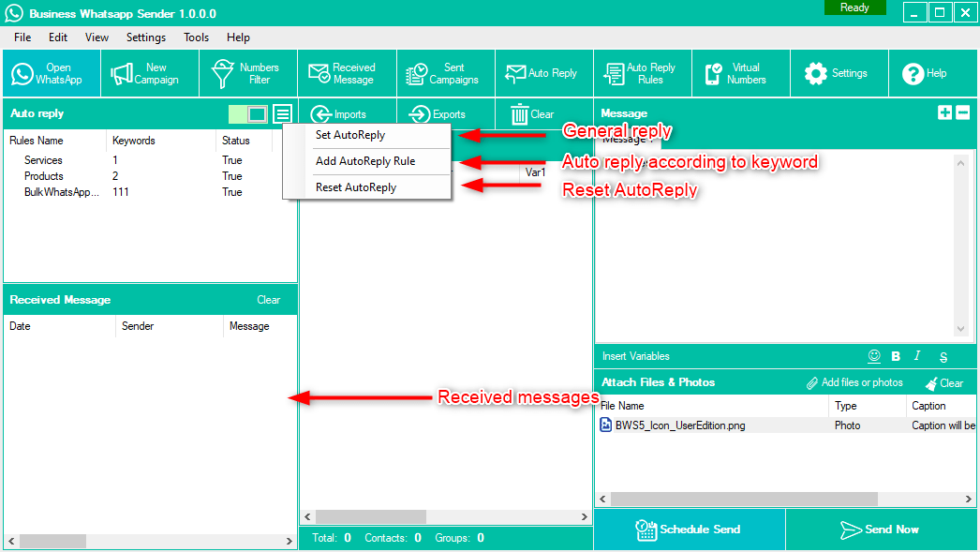The width and height of the screenshot is (980, 552).
Task: Open the Auto reply hamburger menu
Action: (283, 114)
